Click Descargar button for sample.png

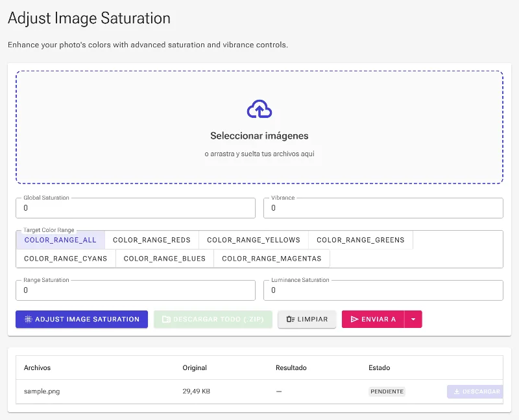tap(475, 391)
